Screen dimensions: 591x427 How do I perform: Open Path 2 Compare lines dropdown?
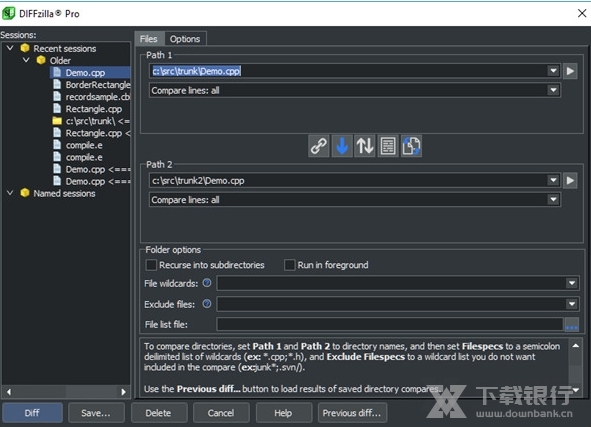(x=553, y=199)
